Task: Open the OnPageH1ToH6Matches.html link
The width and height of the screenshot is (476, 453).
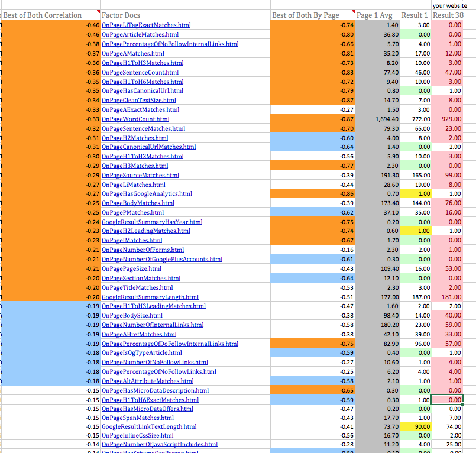Action: click(x=143, y=82)
